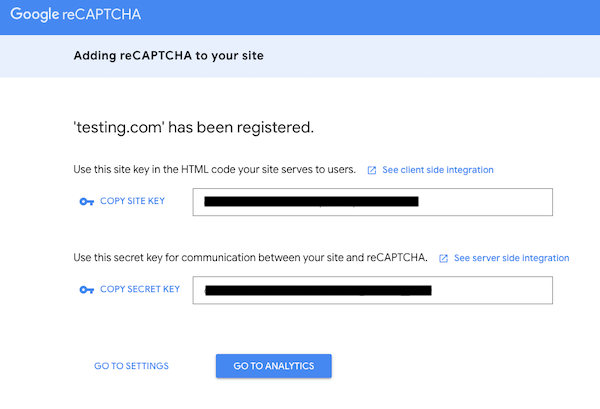This screenshot has height=409, width=600.
Task: Click the site key HTML code instruction text
Action: (215, 170)
